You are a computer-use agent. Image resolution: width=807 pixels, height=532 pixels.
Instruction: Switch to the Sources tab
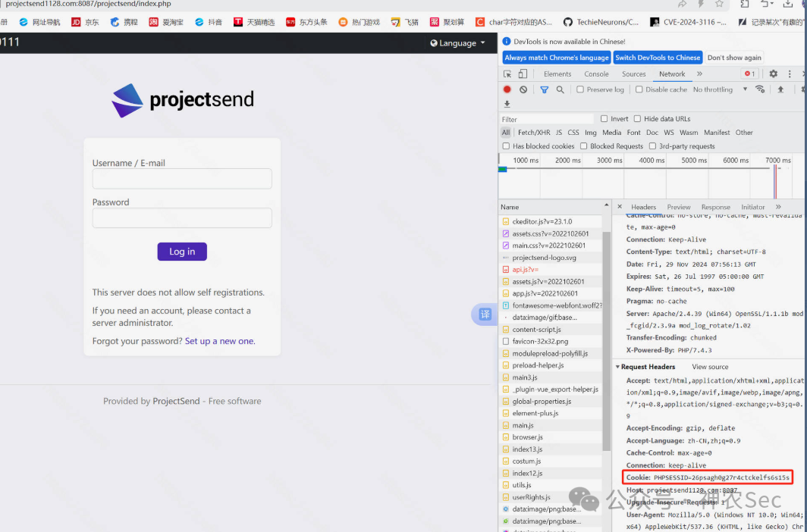pyautogui.click(x=633, y=74)
